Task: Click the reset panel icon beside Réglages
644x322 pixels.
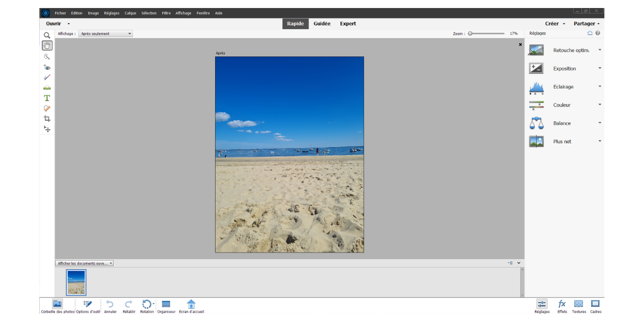Action: pyautogui.click(x=590, y=33)
